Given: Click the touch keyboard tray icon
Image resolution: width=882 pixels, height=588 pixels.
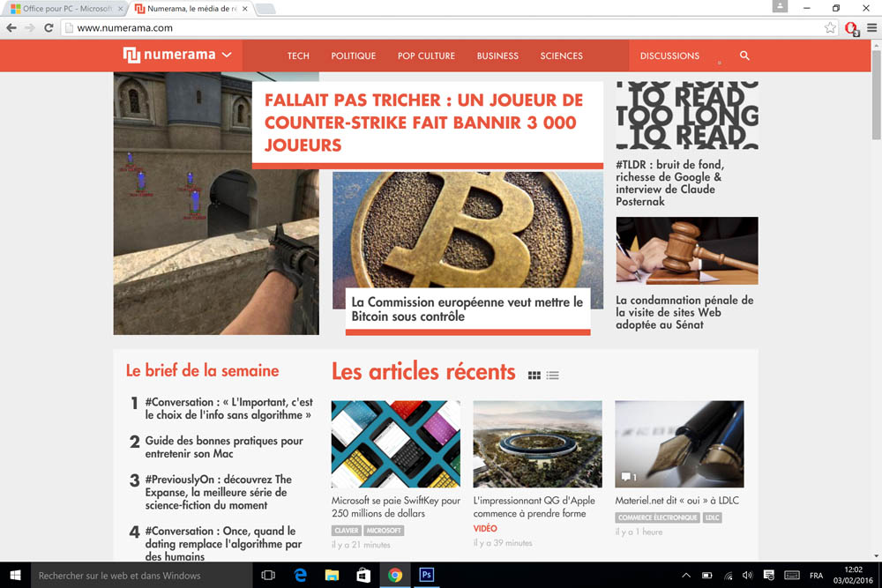Looking at the screenshot, I should [x=792, y=575].
